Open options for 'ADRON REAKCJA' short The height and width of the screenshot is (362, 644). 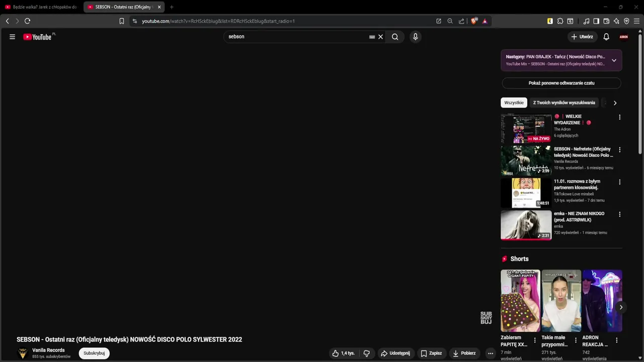click(x=616, y=340)
